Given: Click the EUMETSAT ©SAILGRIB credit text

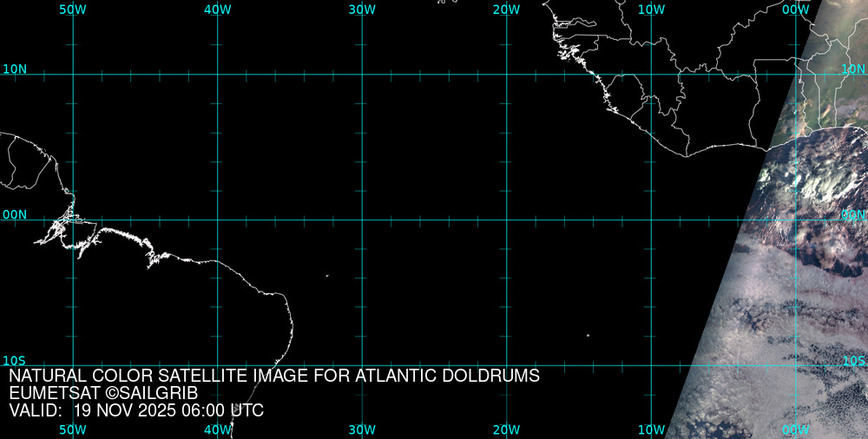Looking at the screenshot, I should [103, 393].
